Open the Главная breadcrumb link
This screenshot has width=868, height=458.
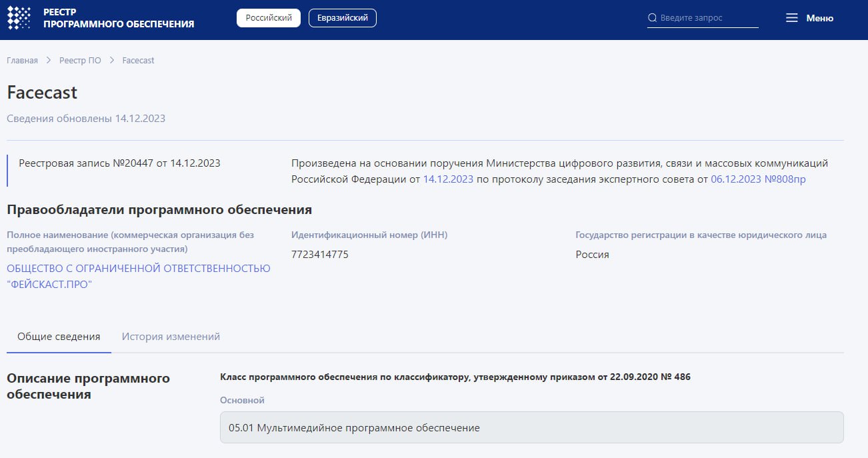(x=22, y=60)
